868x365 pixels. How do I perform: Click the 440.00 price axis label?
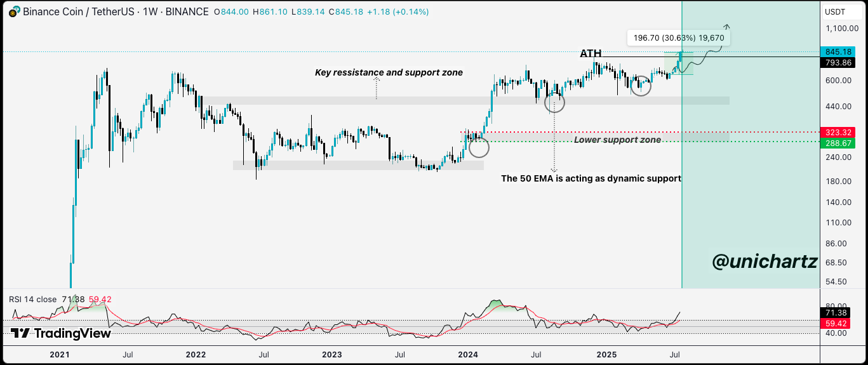pyautogui.click(x=838, y=106)
